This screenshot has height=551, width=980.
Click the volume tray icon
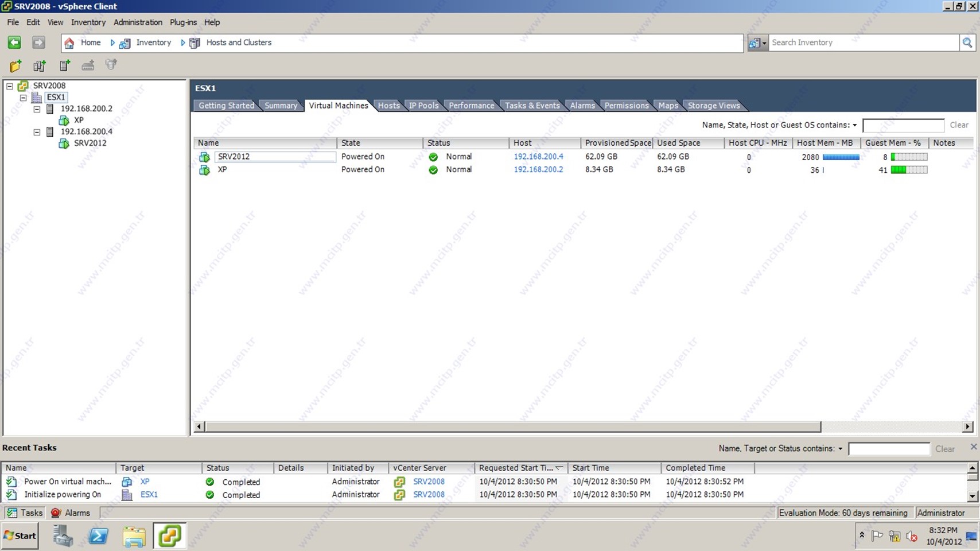pos(911,536)
